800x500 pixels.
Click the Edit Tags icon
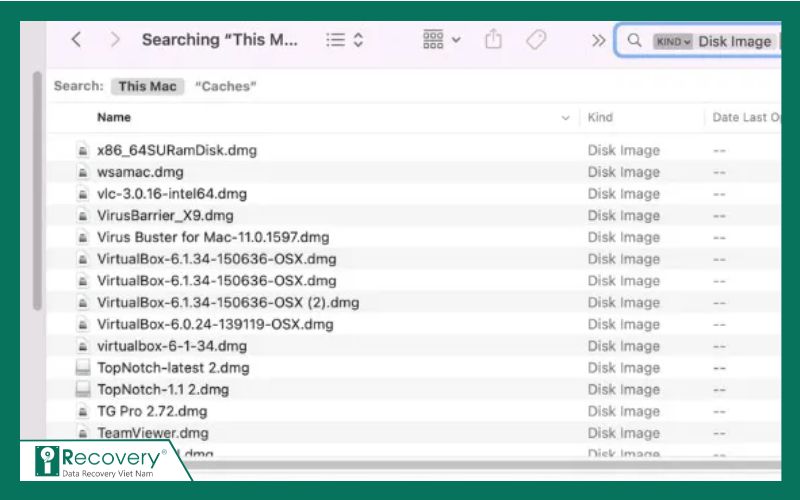tap(536, 39)
